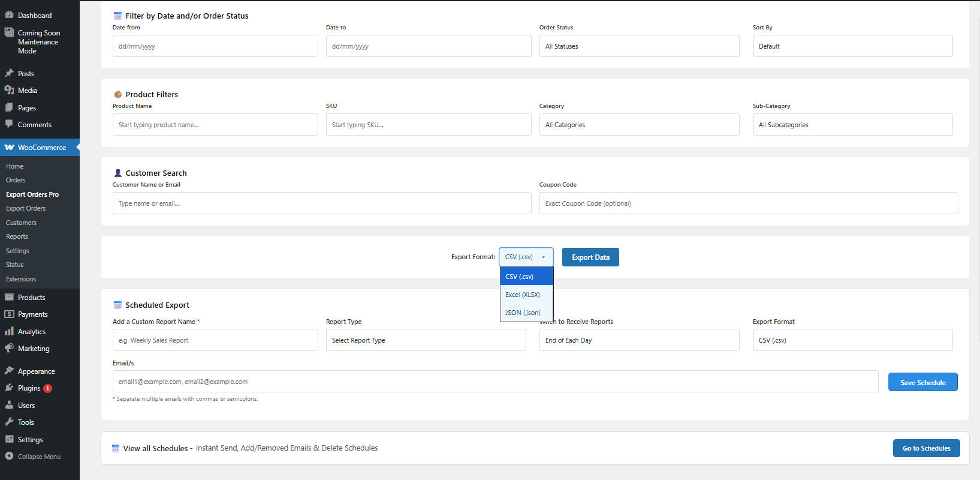This screenshot has width=980, height=480.
Task: Open WooCommerce Reports submenu item
Action: click(x=17, y=236)
